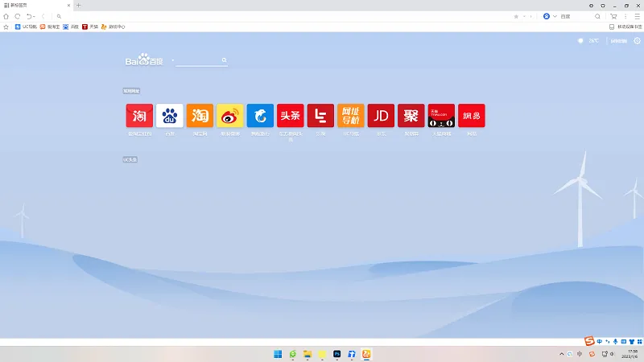
Task: Close the current tab
Action: coord(68,6)
